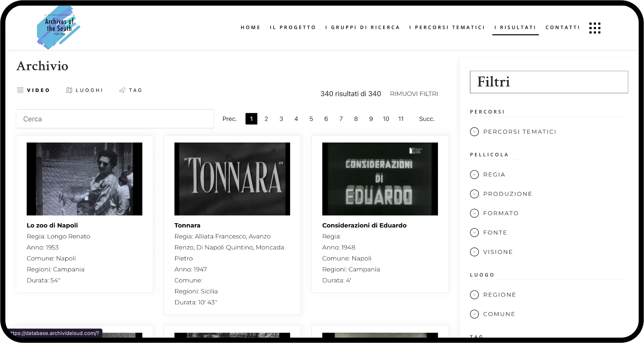This screenshot has height=343, width=644.
Task: Click Rimuovi Filtri link
Action: (414, 94)
